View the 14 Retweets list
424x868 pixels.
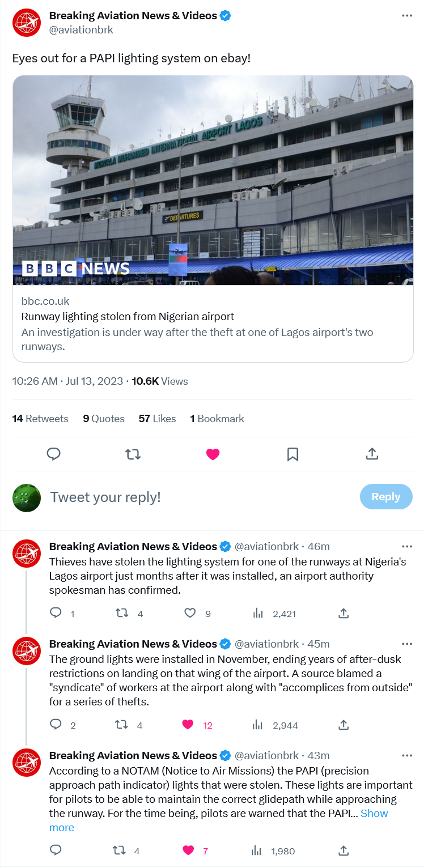coord(40,419)
